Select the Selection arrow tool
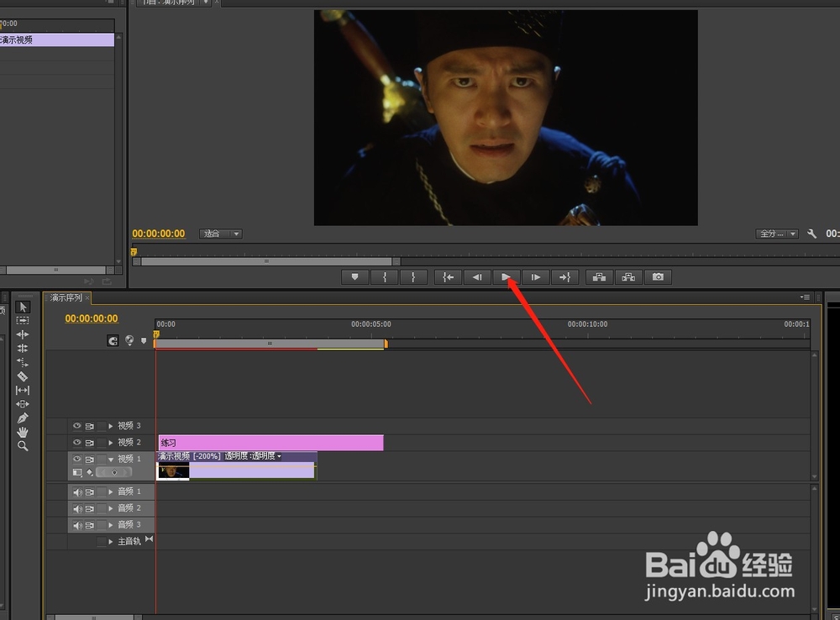 [23, 307]
